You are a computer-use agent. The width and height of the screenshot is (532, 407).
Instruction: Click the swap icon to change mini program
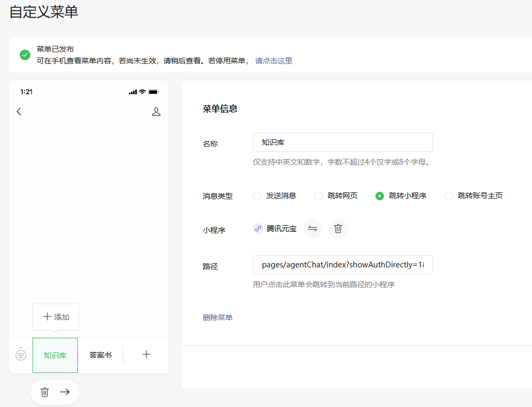coord(313,229)
